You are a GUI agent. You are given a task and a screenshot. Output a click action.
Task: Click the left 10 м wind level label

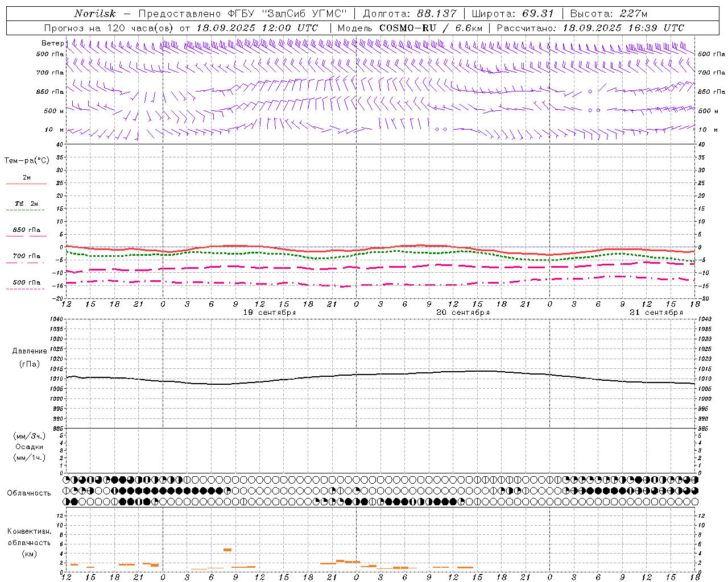[55, 130]
